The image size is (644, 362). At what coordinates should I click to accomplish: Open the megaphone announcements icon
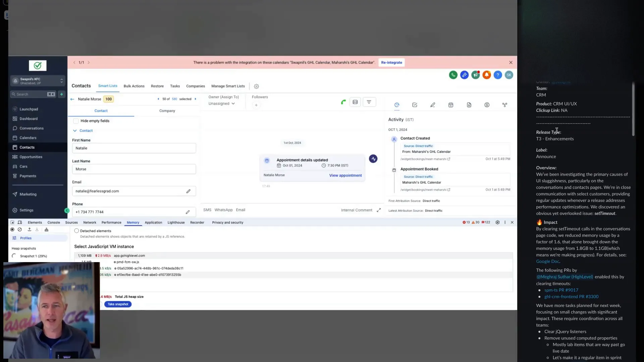coord(475,75)
